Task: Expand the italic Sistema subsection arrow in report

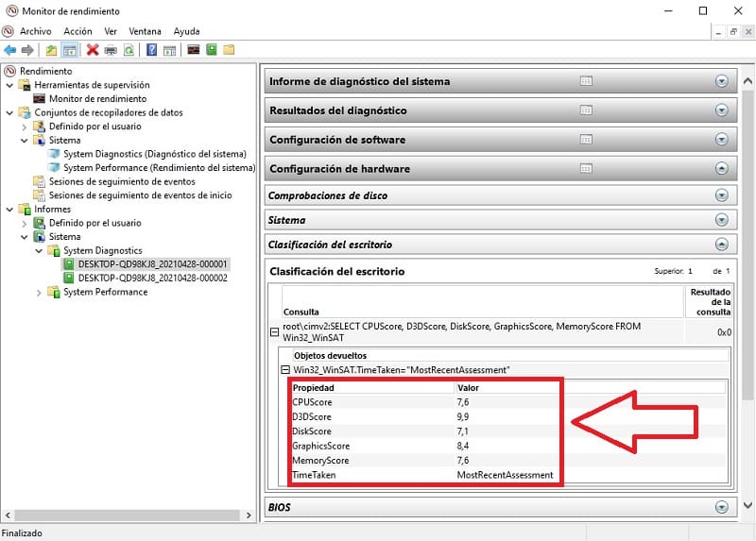Action: [x=721, y=220]
